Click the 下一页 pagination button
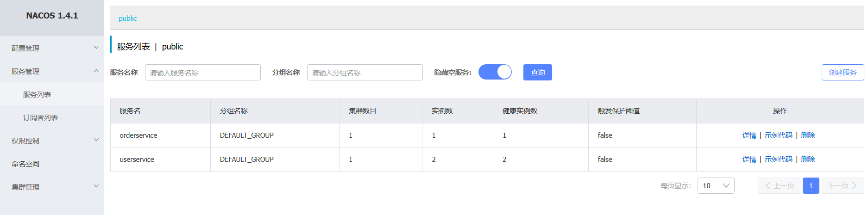868x215 pixels. pos(842,185)
